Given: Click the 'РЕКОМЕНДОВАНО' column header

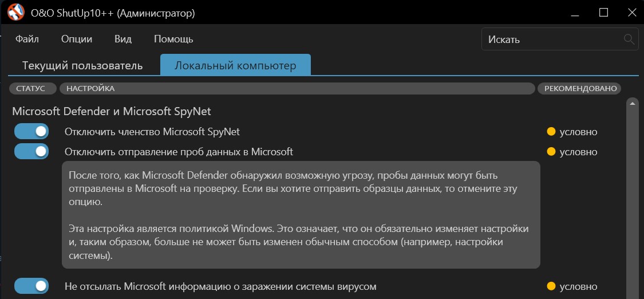Looking at the screenshot, I should 580,89.
